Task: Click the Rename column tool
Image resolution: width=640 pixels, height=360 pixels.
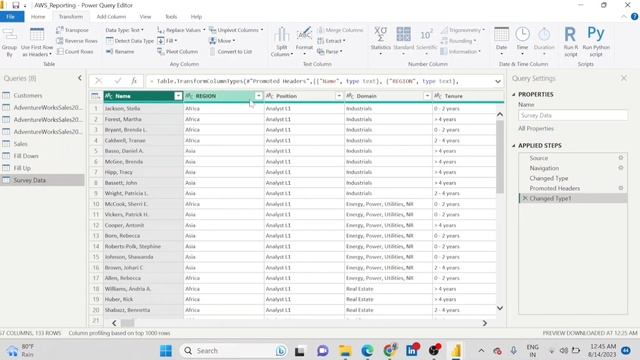Action: pos(120,52)
